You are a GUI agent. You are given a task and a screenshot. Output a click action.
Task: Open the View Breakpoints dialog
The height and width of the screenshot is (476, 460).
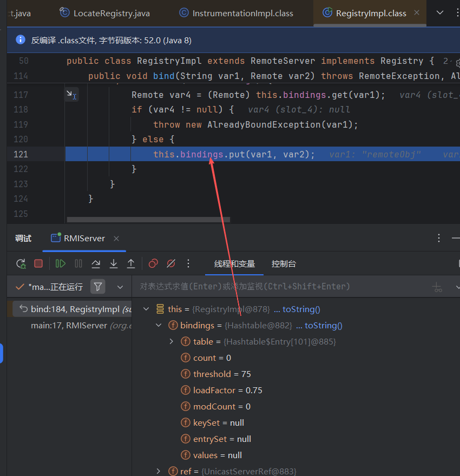coord(153,264)
